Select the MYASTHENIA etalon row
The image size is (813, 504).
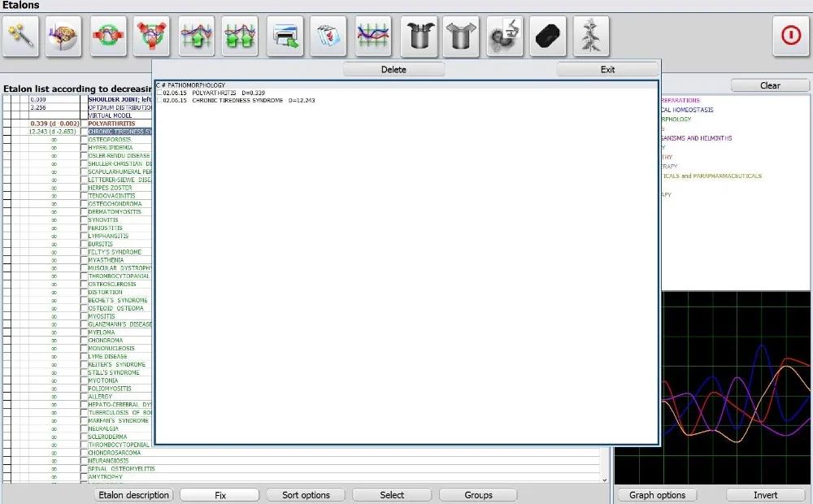pyautogui.click(x=106, y=260)
